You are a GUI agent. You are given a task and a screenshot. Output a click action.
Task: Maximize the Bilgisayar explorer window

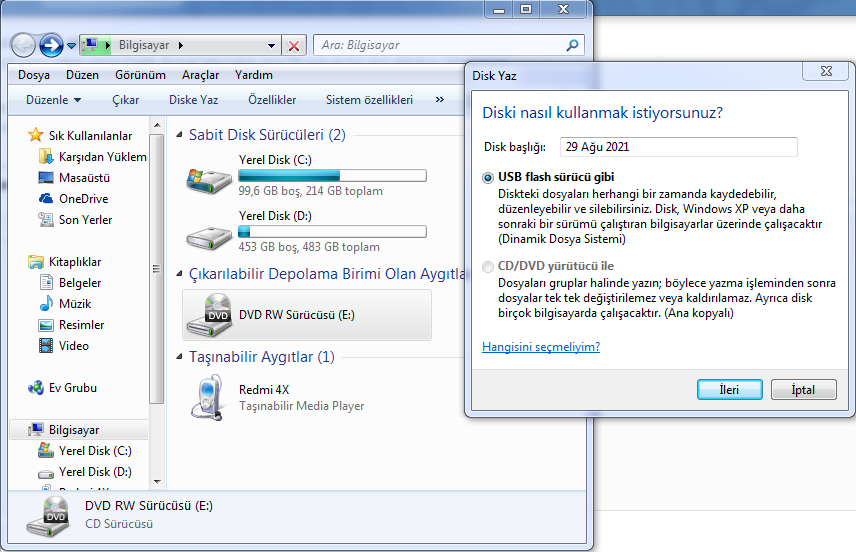coord(526,9)
